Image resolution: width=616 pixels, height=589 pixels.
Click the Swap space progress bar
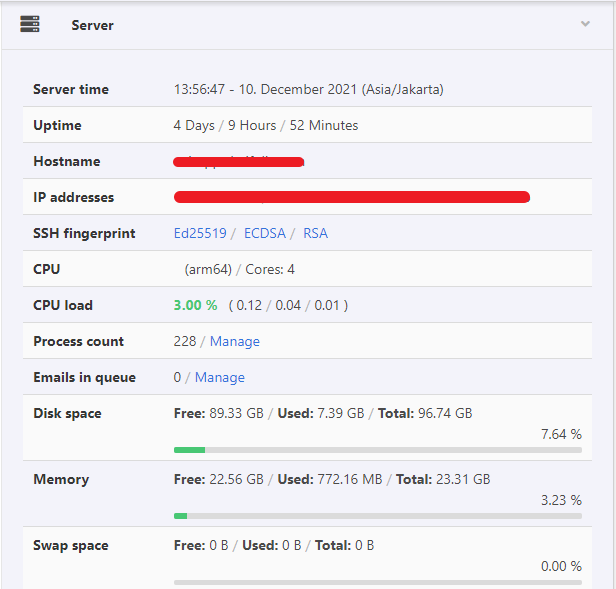377,582
